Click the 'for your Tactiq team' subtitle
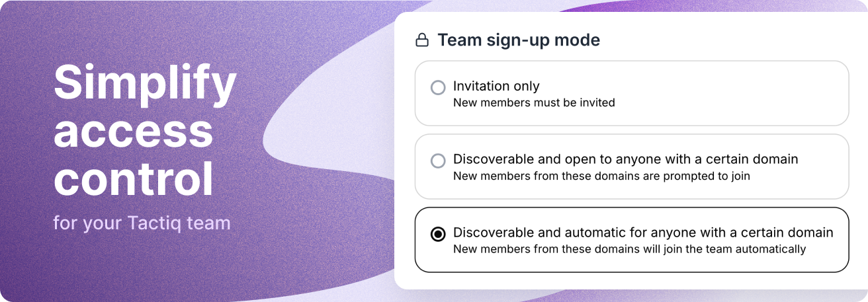This screenshot has height=302, width=868. pos(142,223)
